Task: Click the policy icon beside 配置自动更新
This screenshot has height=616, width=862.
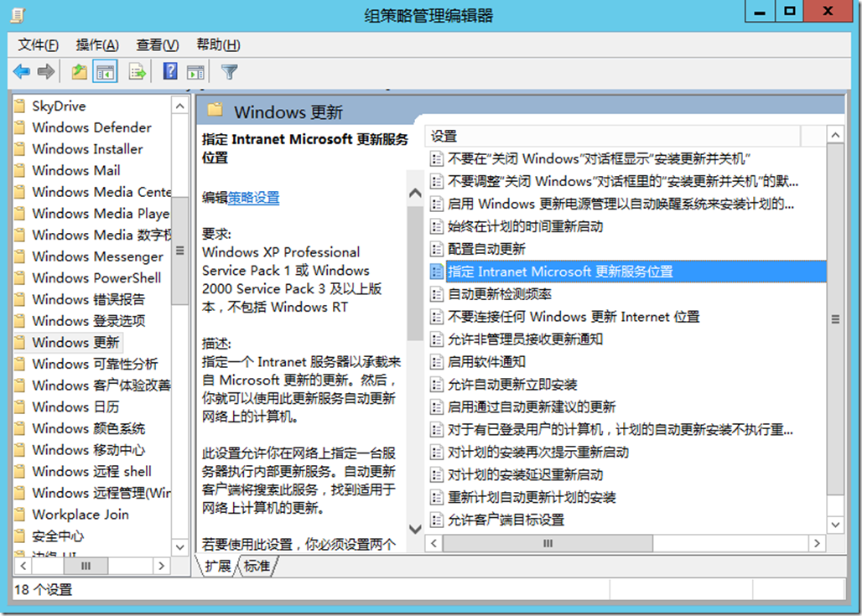Action: [x=437, y=249]
